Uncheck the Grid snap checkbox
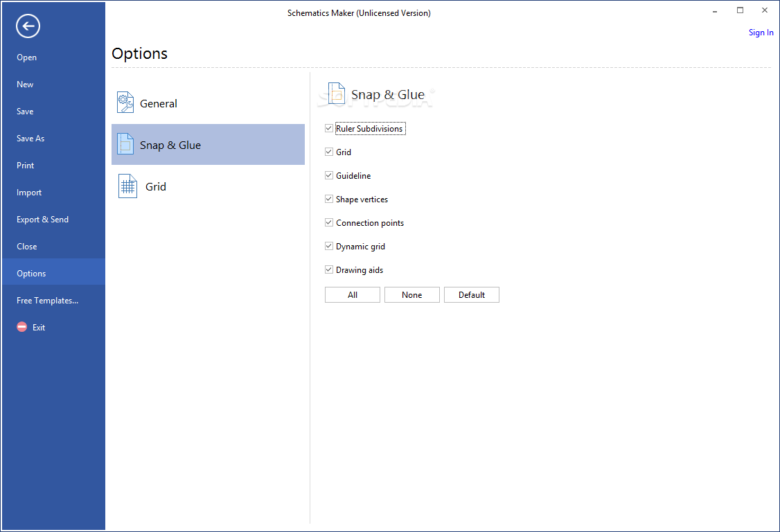 329,152
